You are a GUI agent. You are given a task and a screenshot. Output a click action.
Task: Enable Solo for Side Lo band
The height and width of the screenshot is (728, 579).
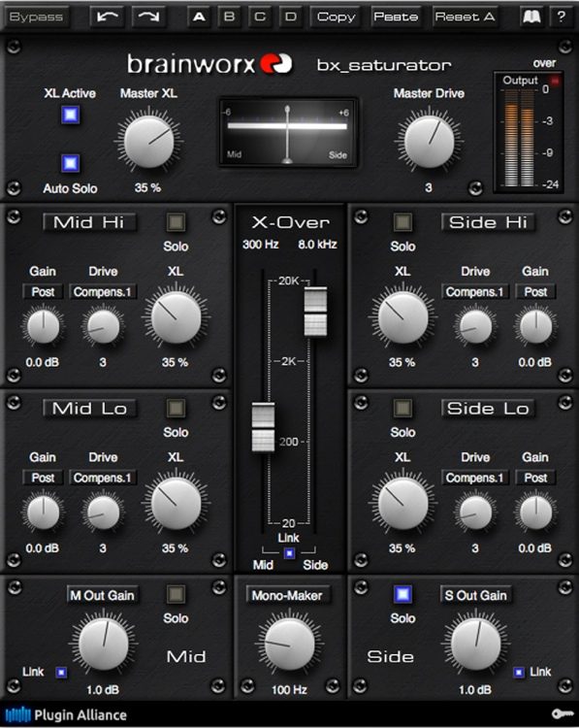click(402, 408)
